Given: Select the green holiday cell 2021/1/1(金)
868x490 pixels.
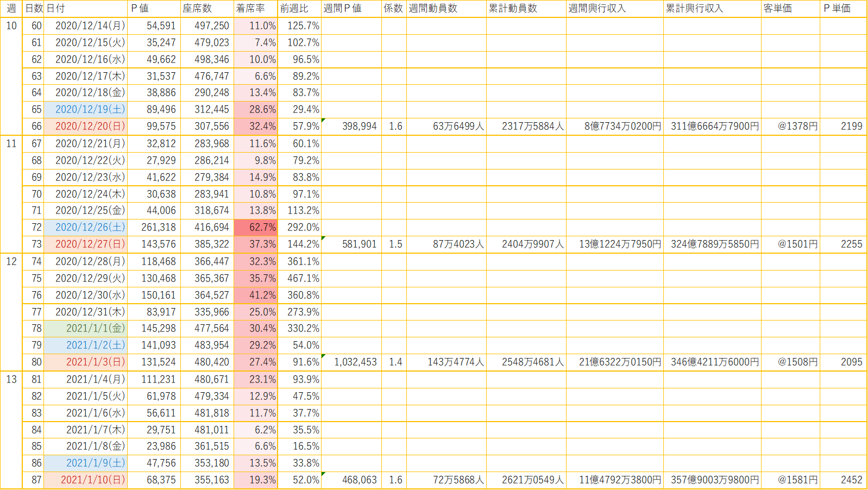Looking at the screenshot, I should tap(85, 329).
